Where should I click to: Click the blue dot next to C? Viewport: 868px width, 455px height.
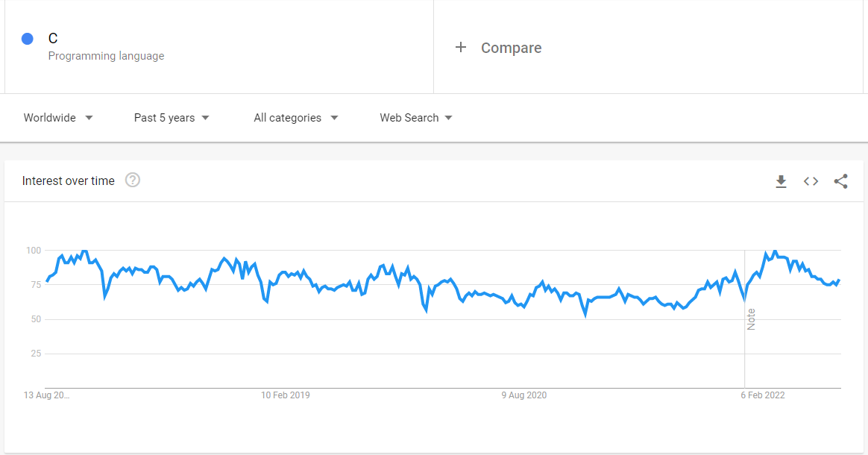coord(27,39)
